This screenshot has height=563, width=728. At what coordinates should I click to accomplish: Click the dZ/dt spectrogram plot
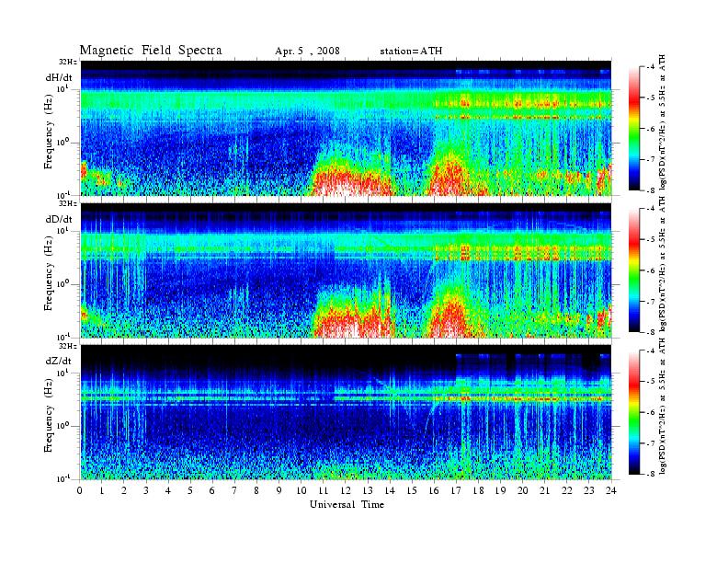(x=346, y=412)
